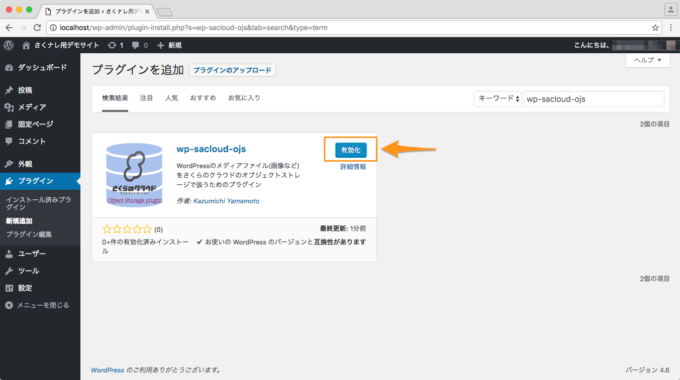Open the キーワード search type dropdown
The width and height of the screenshot is (680, 380).
click(x=497, y=99)
